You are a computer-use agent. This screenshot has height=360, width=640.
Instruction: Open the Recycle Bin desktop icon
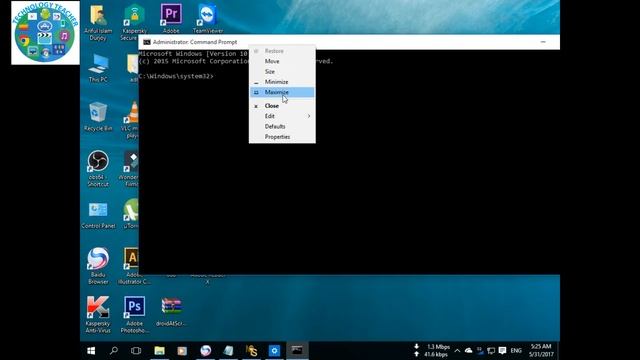pos(98,117)
